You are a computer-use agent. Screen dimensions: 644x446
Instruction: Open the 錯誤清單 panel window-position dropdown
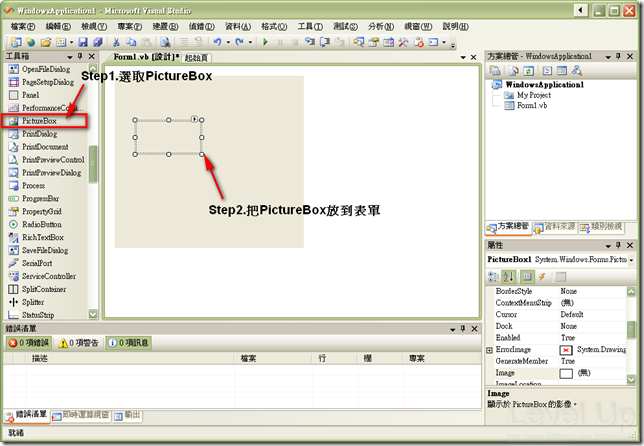pos(452,329)
